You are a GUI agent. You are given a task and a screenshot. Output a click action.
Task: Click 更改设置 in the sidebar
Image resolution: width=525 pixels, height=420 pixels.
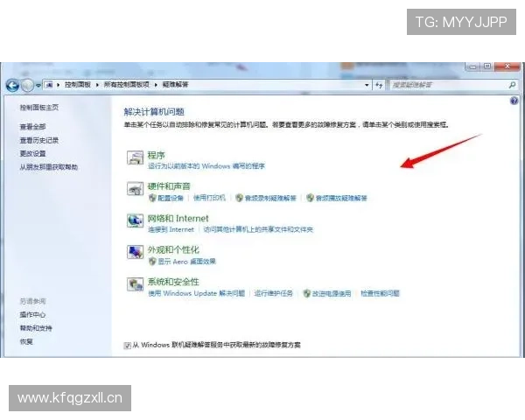click(x=33, y=153)
